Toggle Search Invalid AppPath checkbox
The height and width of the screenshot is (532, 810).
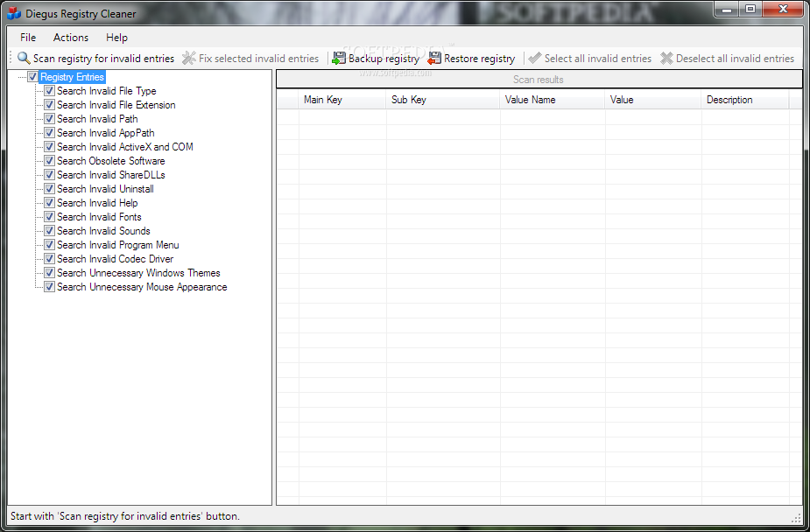(49, 133)
